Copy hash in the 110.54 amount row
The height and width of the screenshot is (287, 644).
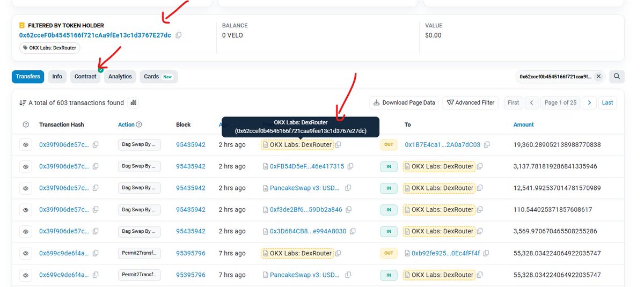pyautogui.click(x=96, y=210)
